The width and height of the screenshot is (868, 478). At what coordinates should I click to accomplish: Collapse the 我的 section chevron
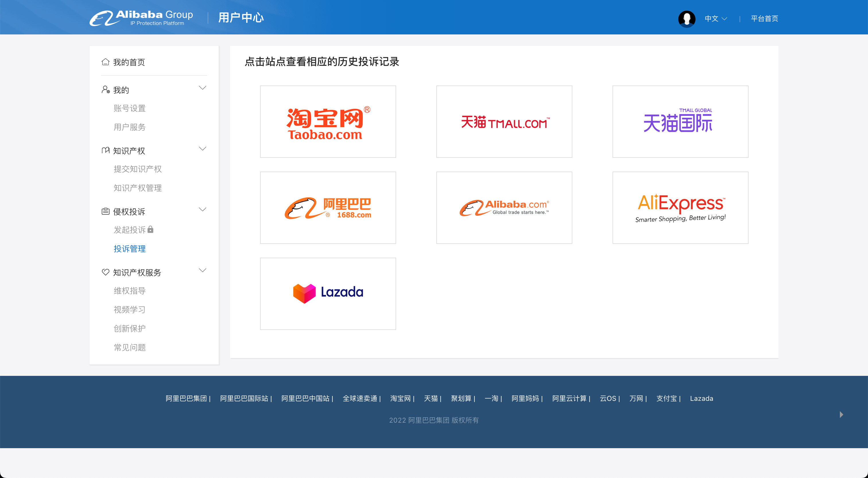coord(203,88)
